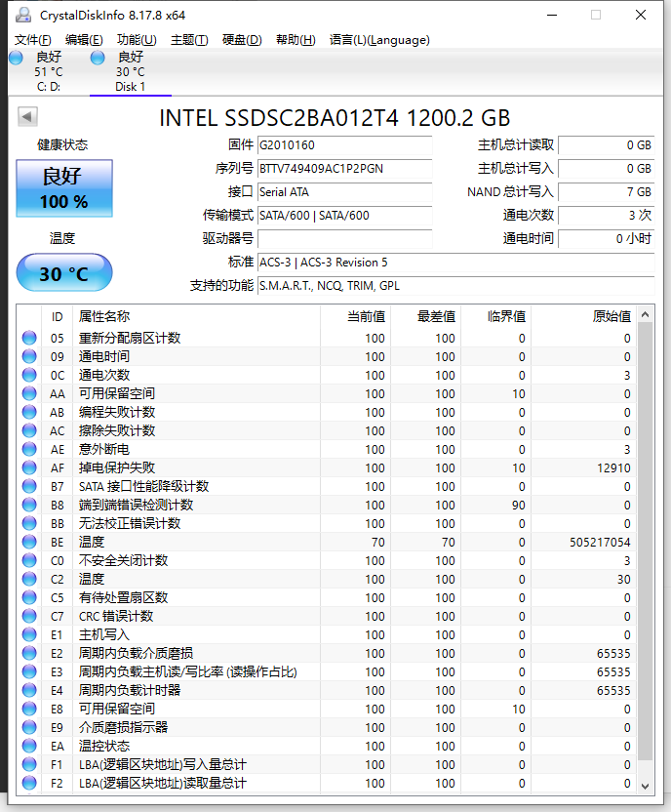Click the NAND总计写入 value 7 GB

606,192
